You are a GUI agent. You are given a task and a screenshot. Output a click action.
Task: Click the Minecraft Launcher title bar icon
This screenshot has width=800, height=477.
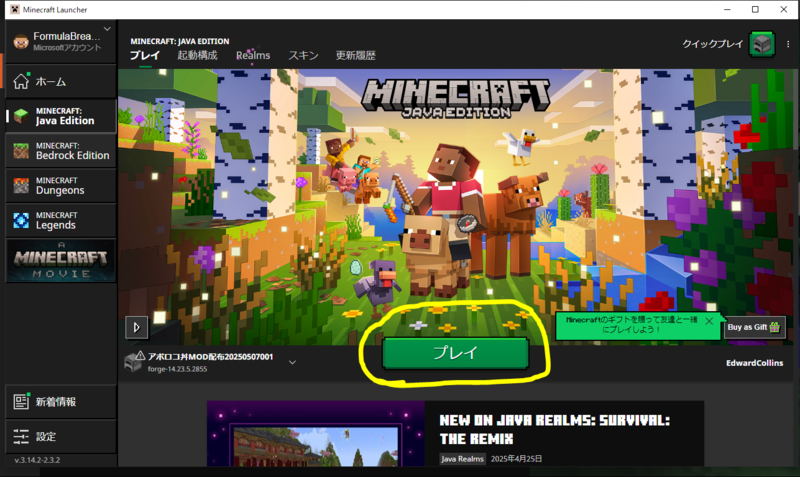click(x=15, y=9)
